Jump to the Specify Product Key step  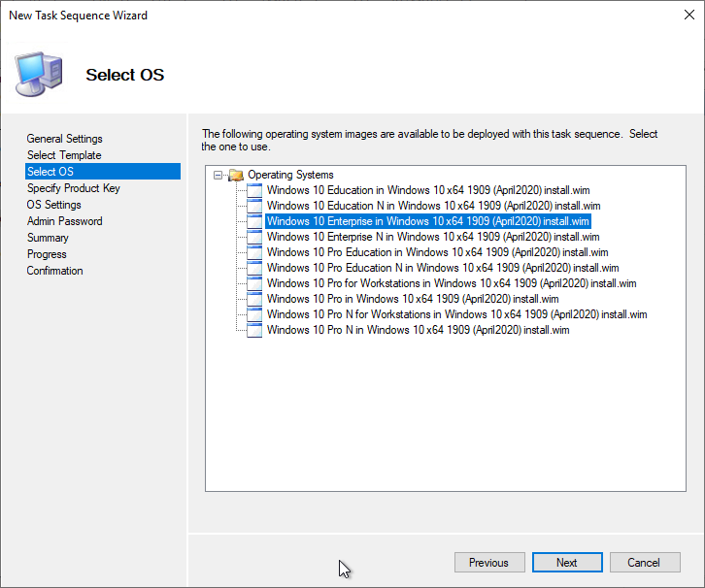pyautogui.click(x=73, y=188)
